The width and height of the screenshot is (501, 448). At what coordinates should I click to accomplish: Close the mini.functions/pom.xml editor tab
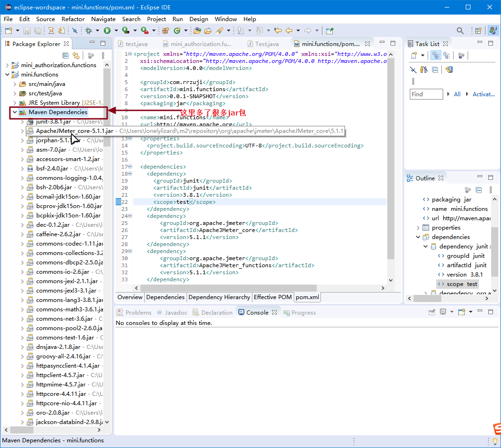[368, 44]
